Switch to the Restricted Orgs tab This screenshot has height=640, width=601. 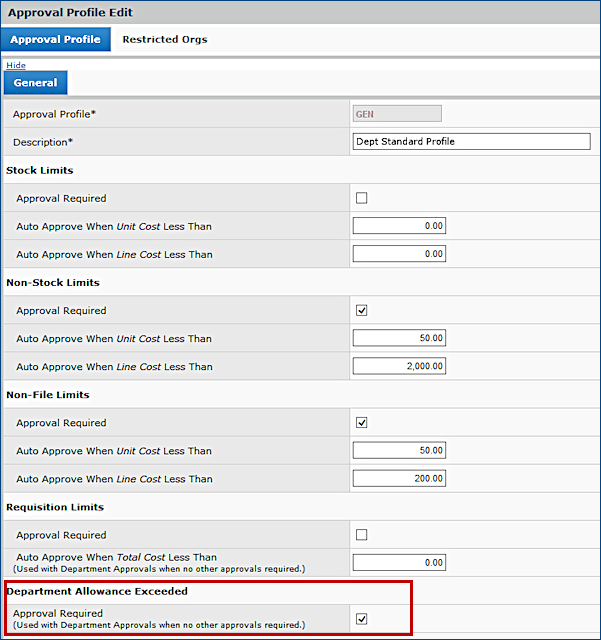(164, 40)
